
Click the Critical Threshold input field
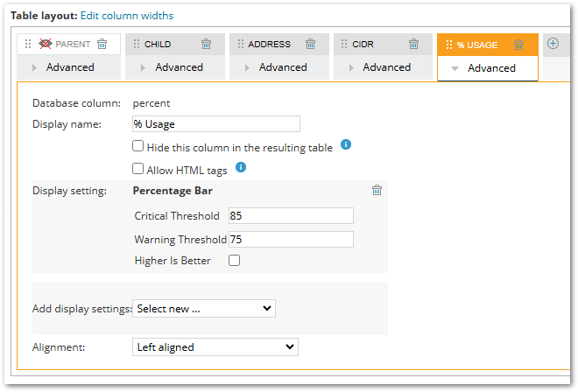click(290, 215)
